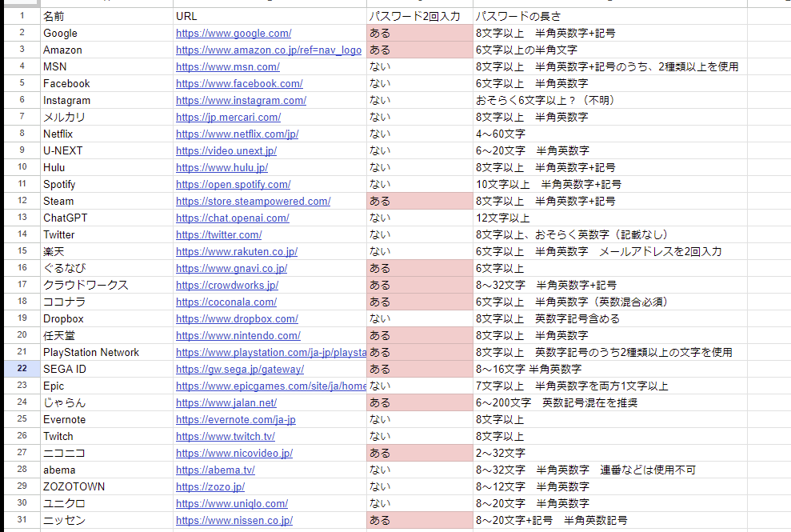Open the dropbox.com link
791x532 pixels.
tap(237, 319)
